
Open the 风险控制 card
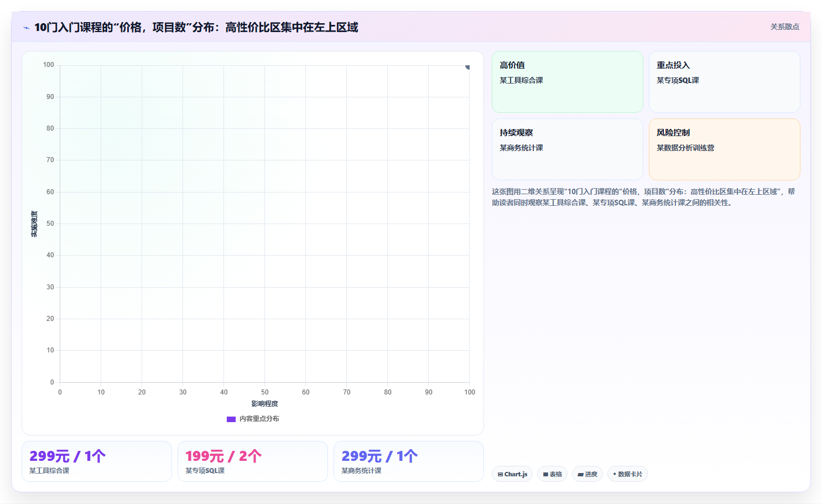725,149
